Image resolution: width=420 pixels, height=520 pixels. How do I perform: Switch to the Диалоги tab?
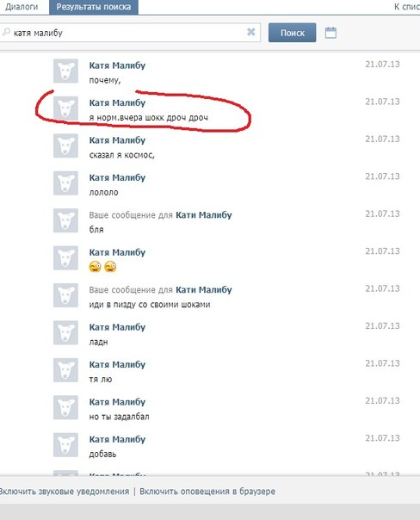pos(22,7)
